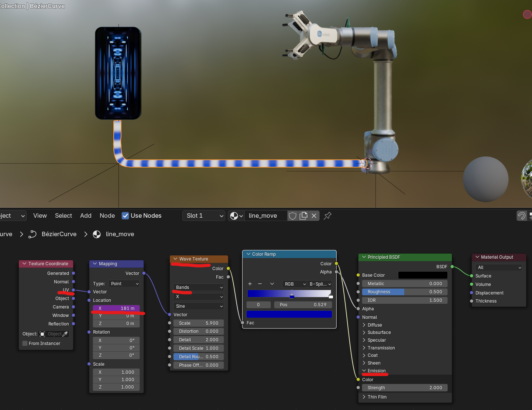Toggle the snap magnet icon in header
The image size is (532, 410).
pyautogui.click(x=521, y=216)
